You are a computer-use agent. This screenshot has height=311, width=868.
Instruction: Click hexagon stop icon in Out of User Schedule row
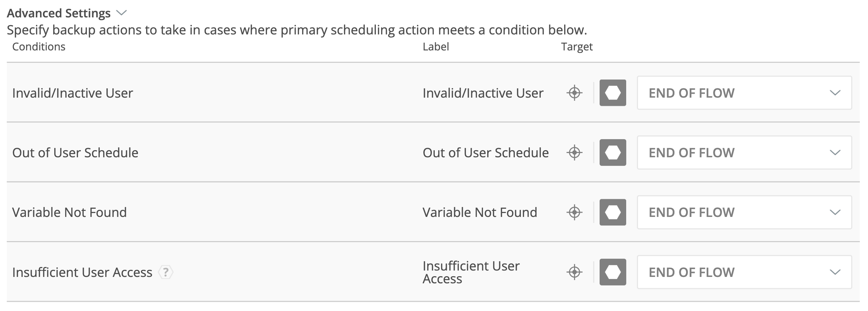(613, 153)
